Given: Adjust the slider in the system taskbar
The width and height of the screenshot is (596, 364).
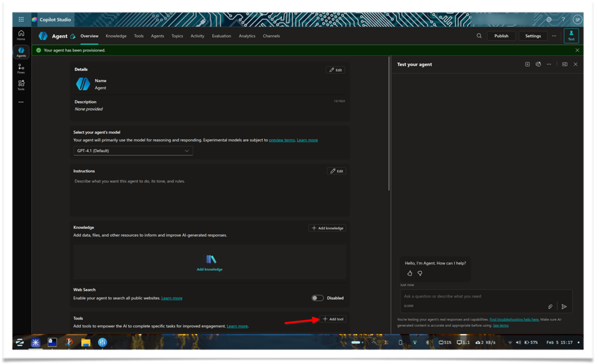Looking at the screenshot, I should coord(357,342).
